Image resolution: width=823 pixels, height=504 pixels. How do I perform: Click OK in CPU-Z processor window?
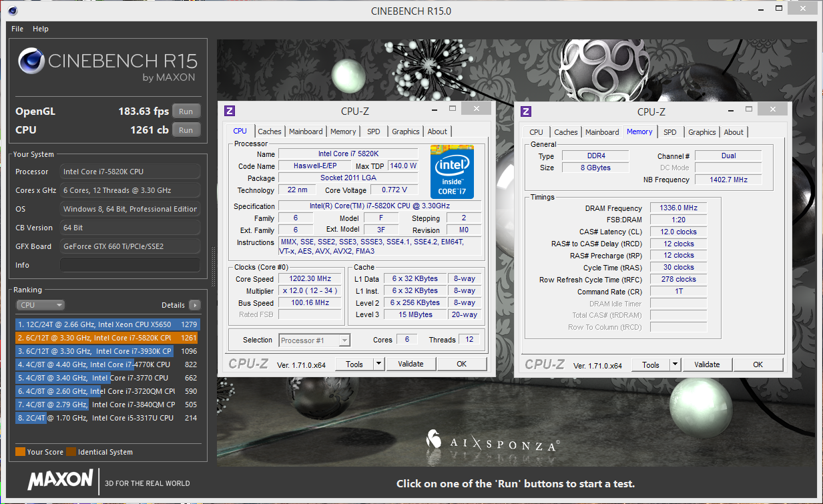tap(462, 364)
